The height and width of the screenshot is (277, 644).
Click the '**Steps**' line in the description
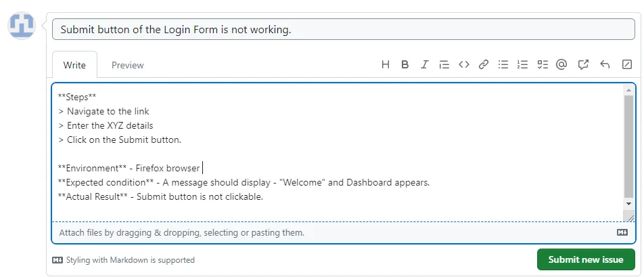[77, 97]
